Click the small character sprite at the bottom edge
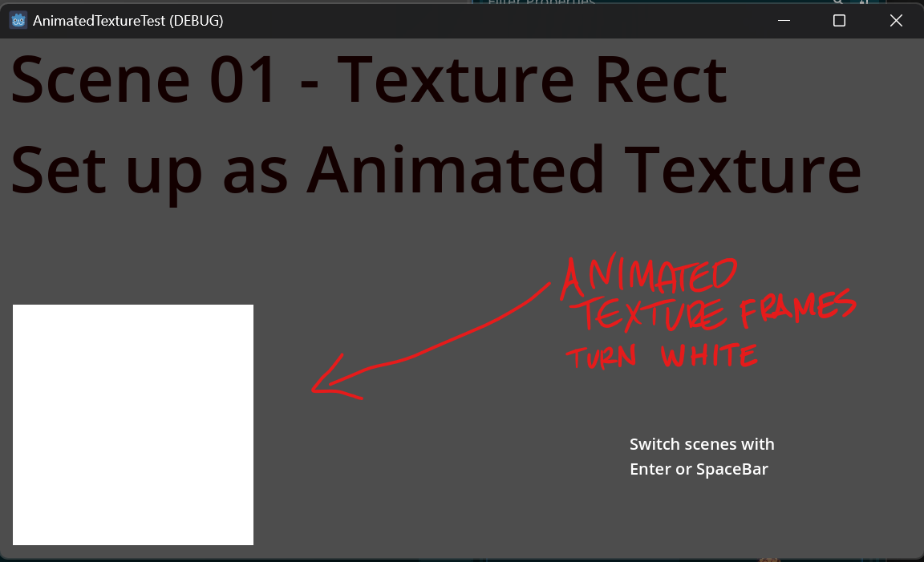The image size is (924, 562). coord(768,560)
